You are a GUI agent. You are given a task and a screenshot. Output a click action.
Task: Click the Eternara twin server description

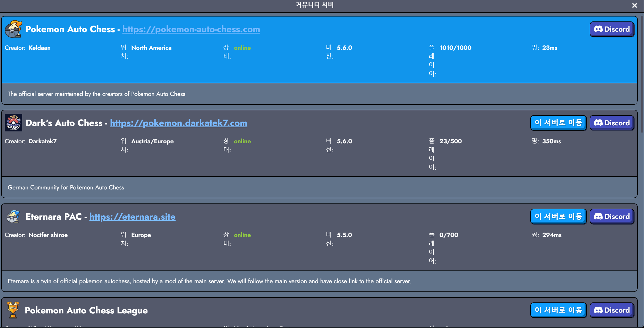[x=209, y=281]
